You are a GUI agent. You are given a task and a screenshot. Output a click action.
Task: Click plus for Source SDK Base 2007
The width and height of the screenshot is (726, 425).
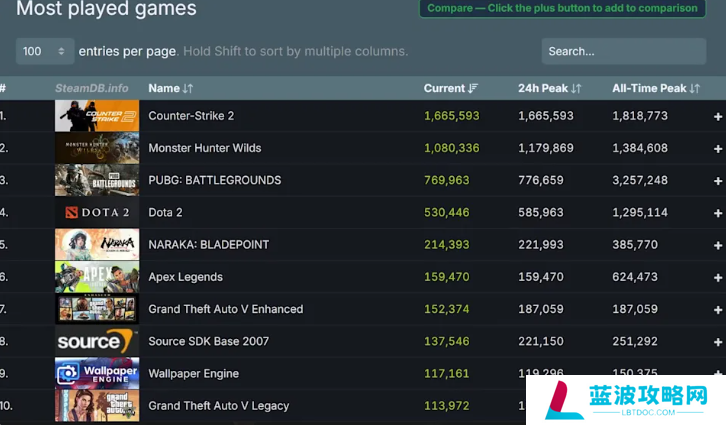718,342
